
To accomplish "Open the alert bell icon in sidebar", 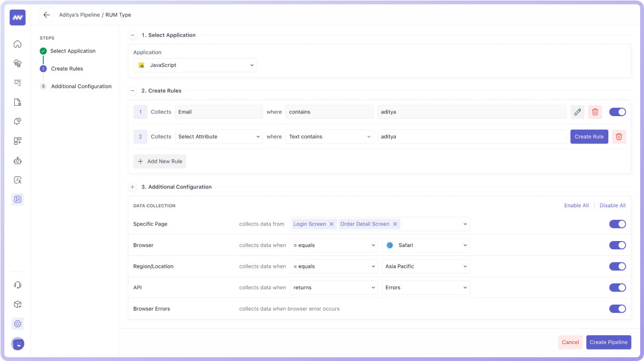I will (18, 122).
